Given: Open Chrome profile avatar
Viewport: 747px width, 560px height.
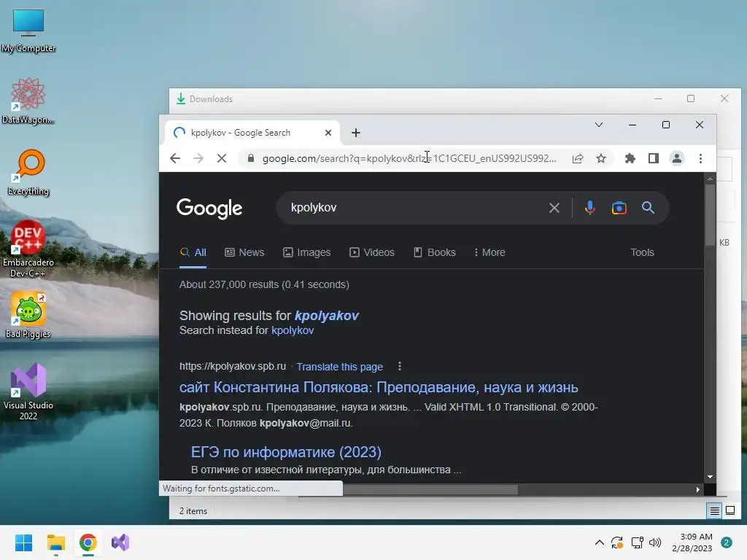Looking at the screenshot, I should 676,158.
